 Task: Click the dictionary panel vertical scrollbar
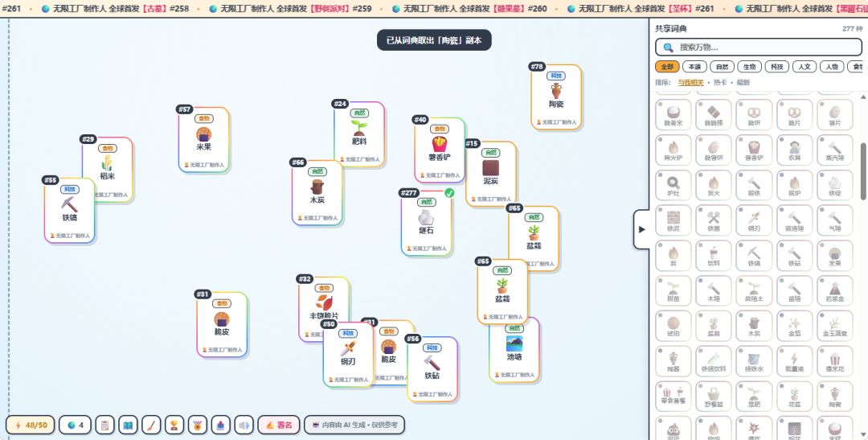863,171
